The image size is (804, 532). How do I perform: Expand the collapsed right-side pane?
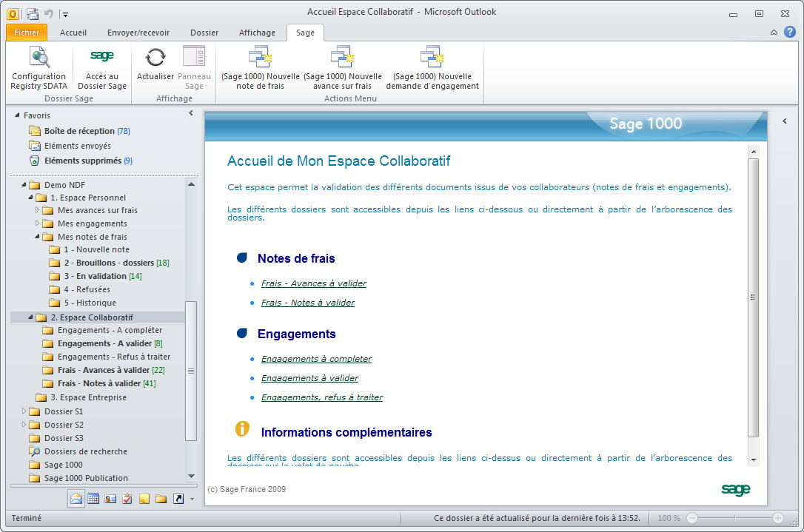[x=785, y=121]
